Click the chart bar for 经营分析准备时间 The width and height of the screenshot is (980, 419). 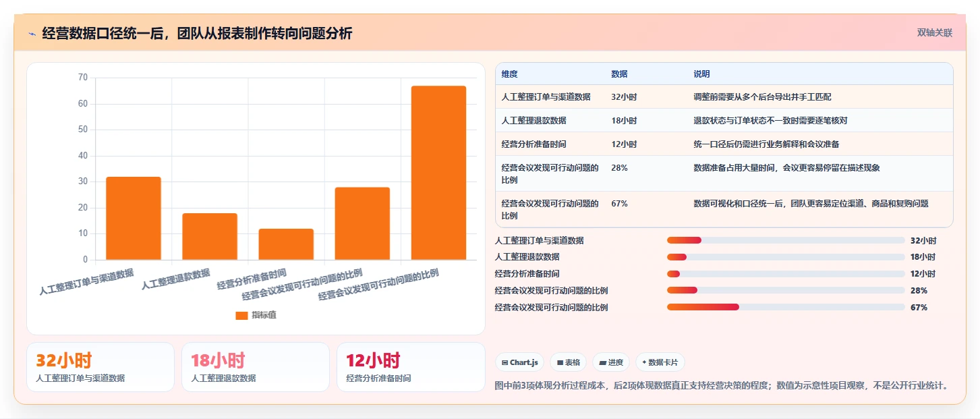pyautogui.click(x=286, y=244)
